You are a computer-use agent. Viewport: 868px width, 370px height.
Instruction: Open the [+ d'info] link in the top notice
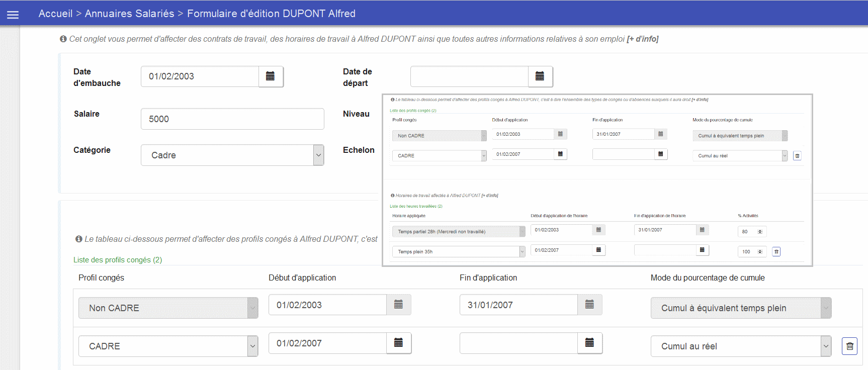point(642,39)
